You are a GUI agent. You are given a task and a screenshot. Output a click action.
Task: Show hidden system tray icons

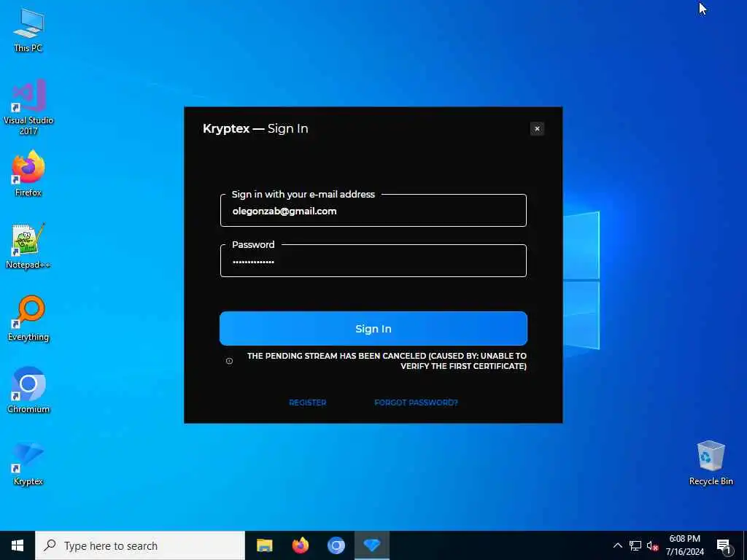click(617, 545)
